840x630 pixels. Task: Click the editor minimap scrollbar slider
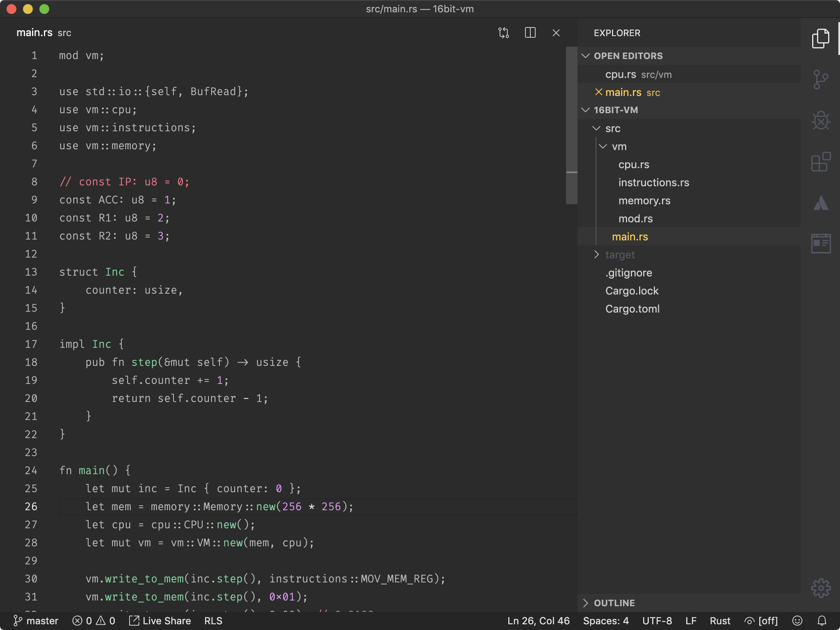point(571,125)
